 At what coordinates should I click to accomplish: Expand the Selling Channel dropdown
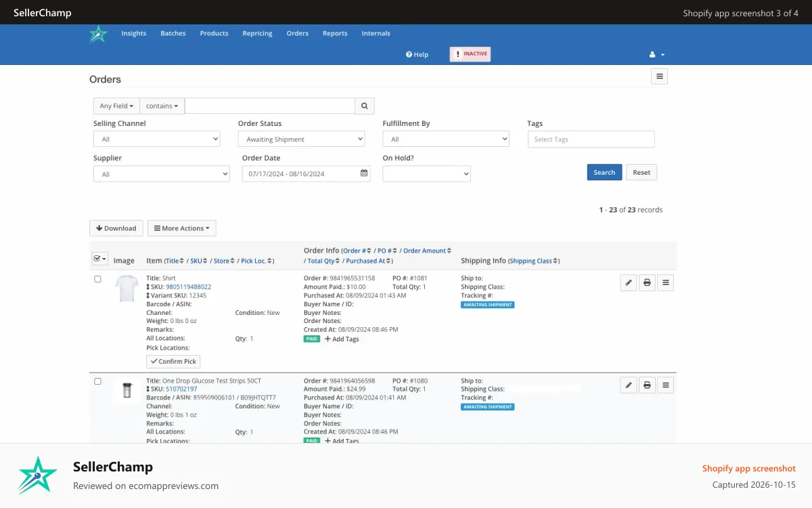pos(157,139)
